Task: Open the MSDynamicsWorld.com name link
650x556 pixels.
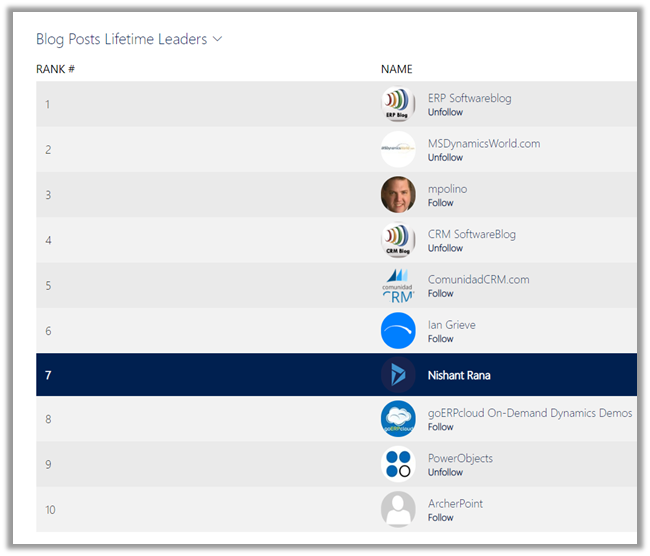Action: [x=483, y=143]
